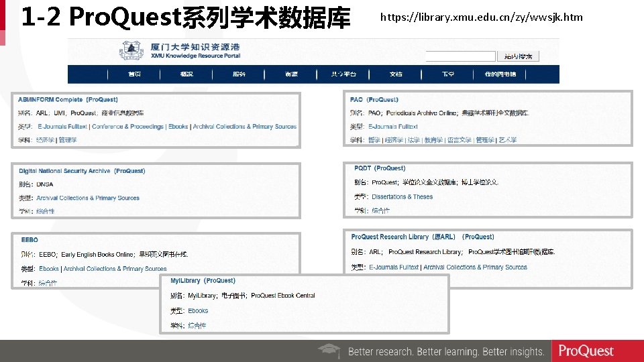Click the Conference & Proceedings type link

click(x=127, y=127)
